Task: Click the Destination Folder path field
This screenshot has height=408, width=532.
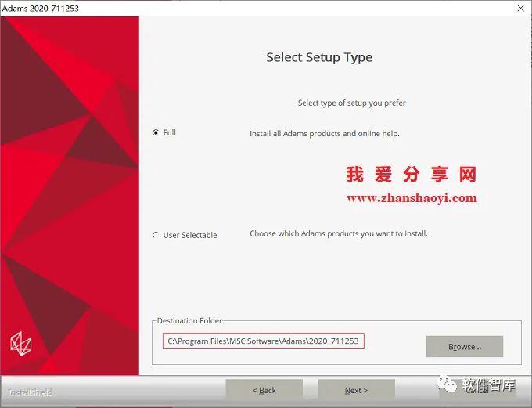Action: coord(264,341)
